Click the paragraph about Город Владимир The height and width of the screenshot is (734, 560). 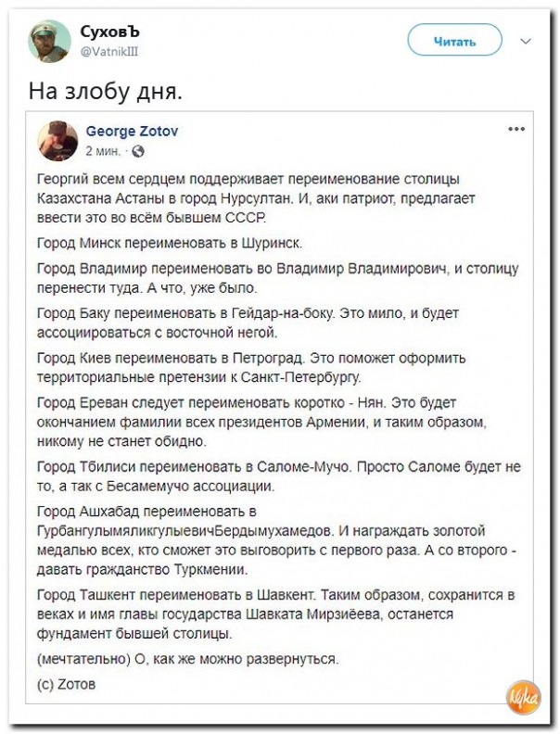tap(278, 278)
